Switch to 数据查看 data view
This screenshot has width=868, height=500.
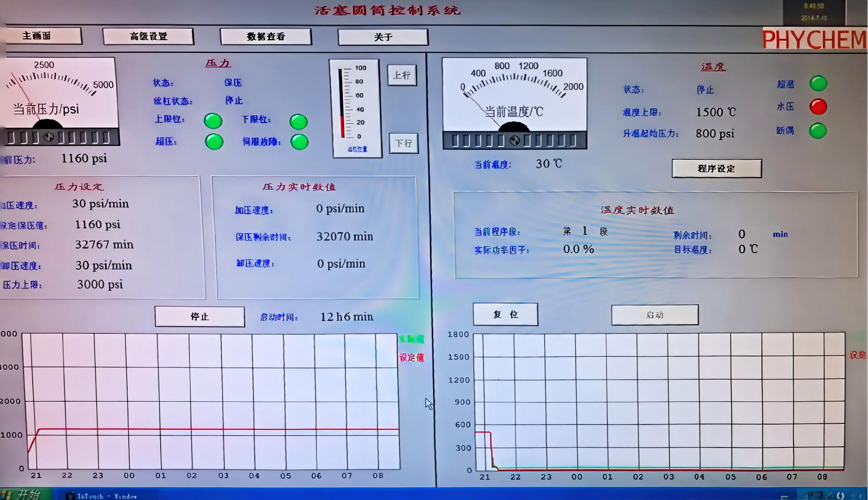point(266,37)
